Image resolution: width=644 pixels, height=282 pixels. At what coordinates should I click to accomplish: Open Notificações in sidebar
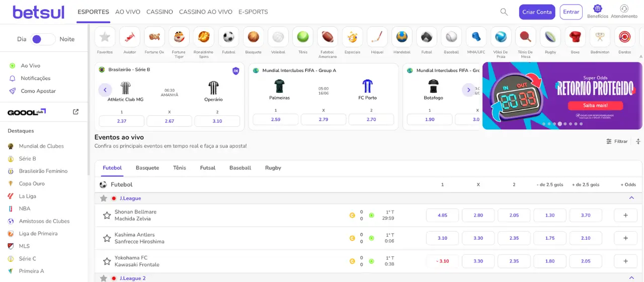coord(36,79)
